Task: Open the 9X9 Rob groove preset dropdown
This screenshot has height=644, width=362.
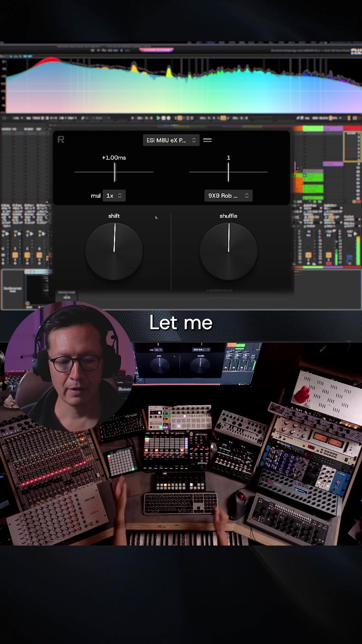Action: pyautogui.click(x=228, y=196)
